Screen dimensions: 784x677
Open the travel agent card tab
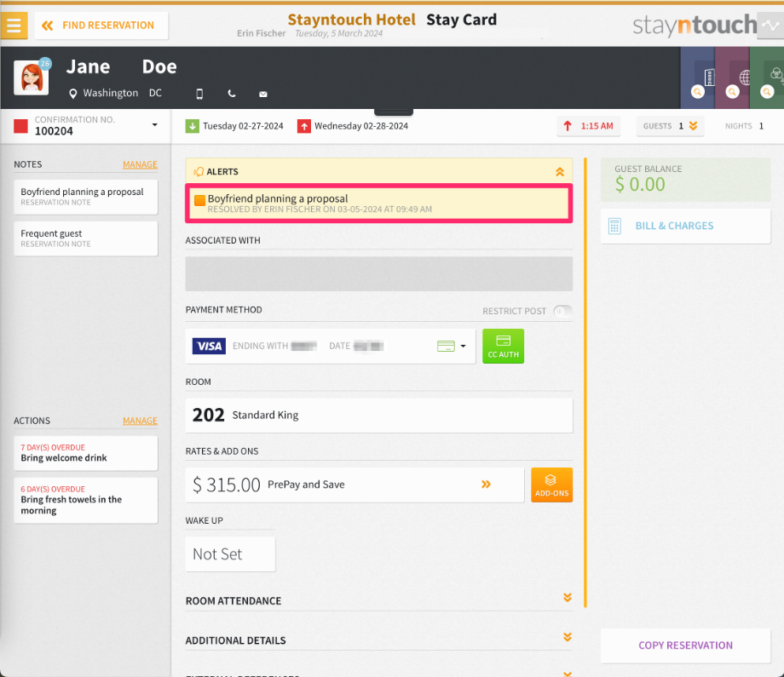pos(733,78)
